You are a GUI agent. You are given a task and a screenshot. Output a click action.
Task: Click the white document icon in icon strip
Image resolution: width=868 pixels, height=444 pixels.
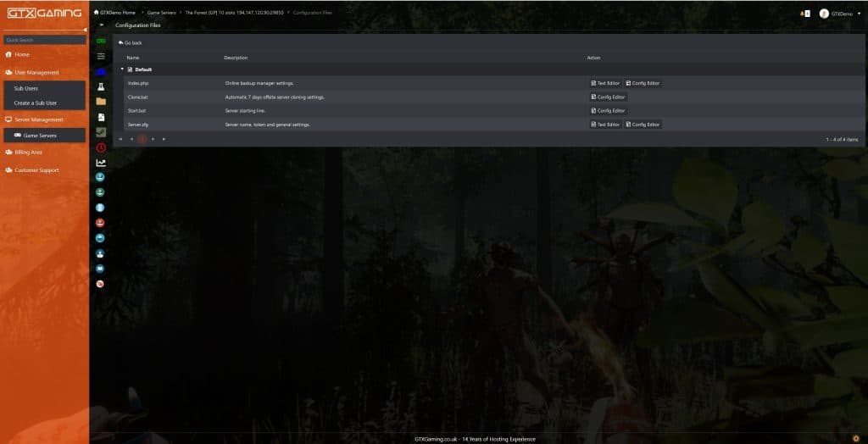point(101,117)
